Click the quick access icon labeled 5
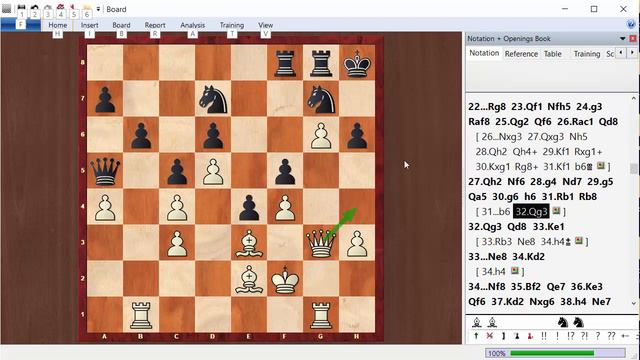 pyautogui.click(x=74, y=8)
